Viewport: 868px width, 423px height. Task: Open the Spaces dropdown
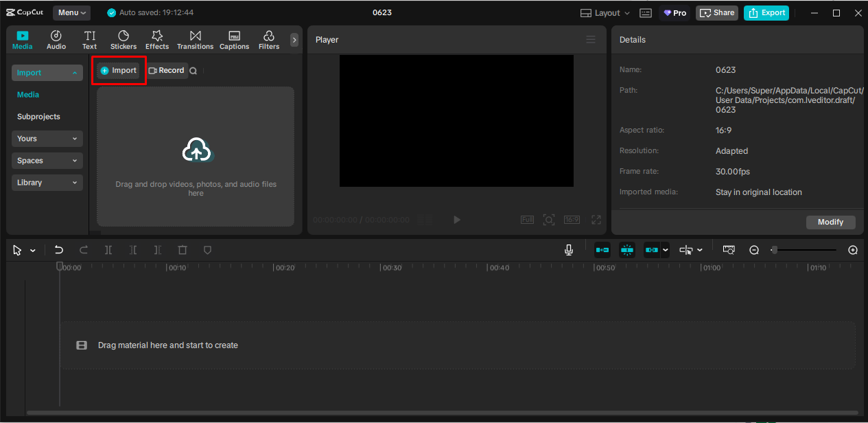(47, 160)
